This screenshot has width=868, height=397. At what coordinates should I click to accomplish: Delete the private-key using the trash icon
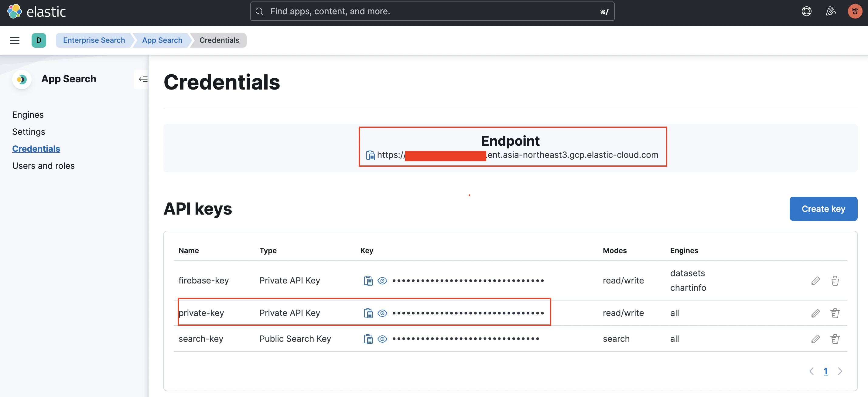[835, 313]
